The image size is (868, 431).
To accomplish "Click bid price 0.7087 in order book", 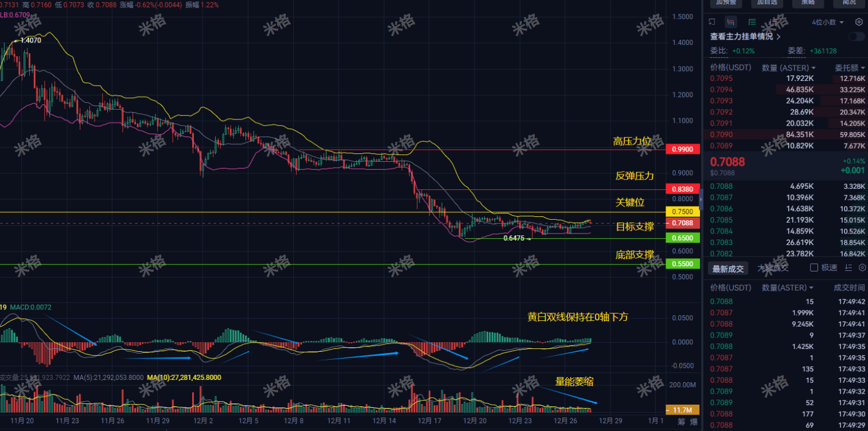I will pos(721,197).
